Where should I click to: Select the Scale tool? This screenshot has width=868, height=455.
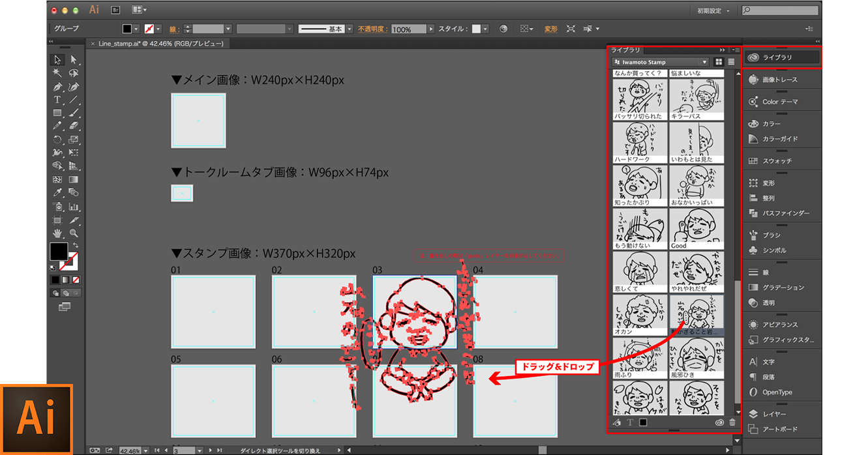(x=74, y=139)
